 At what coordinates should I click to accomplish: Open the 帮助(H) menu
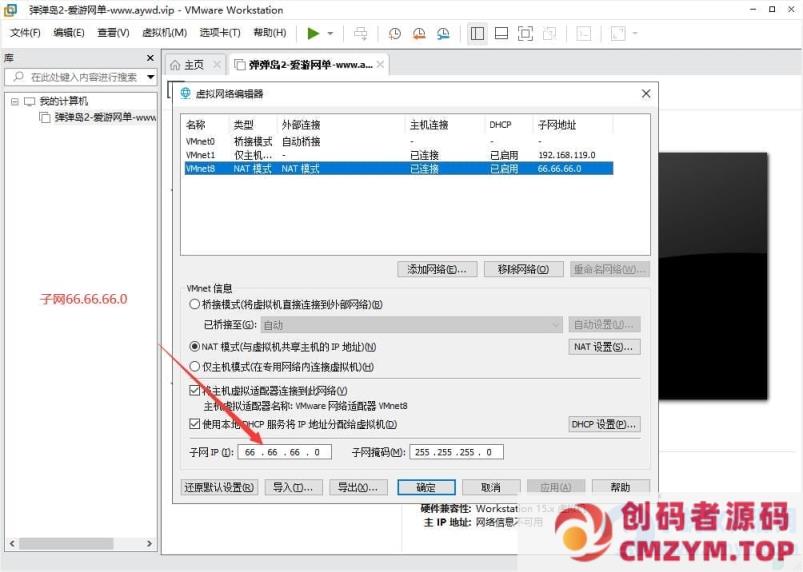tap(270, 33)
